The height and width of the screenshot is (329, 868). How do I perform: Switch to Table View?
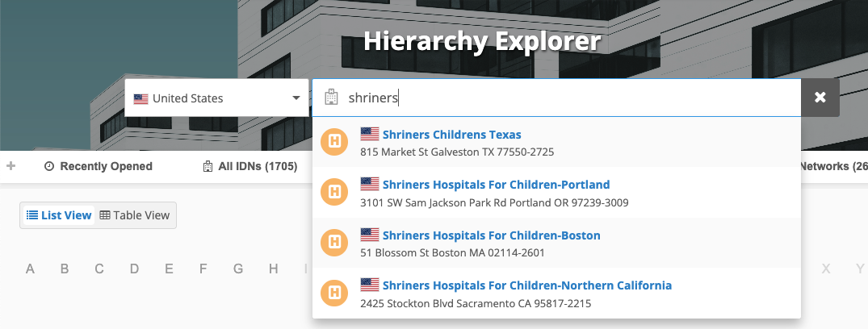tap(135, 215)
